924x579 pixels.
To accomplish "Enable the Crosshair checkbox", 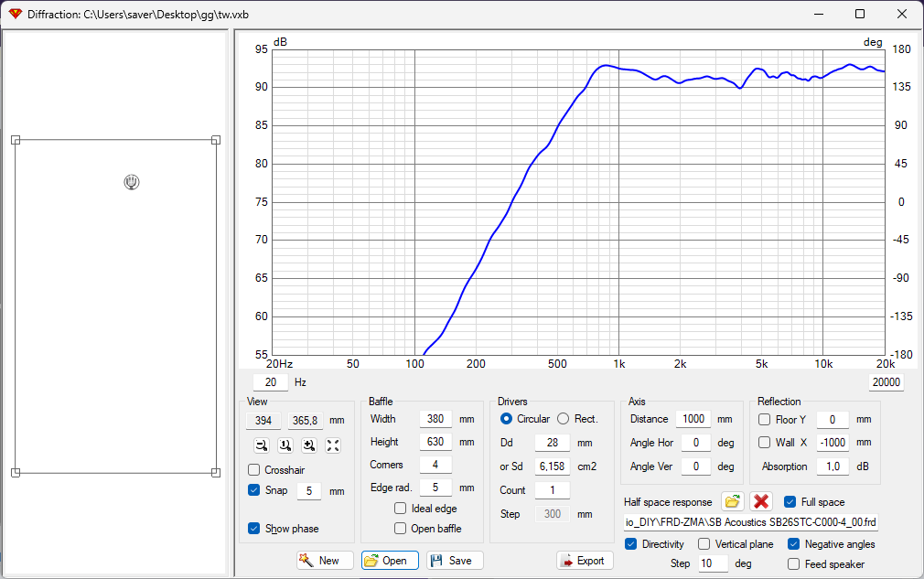I will (x=254, y=470).
